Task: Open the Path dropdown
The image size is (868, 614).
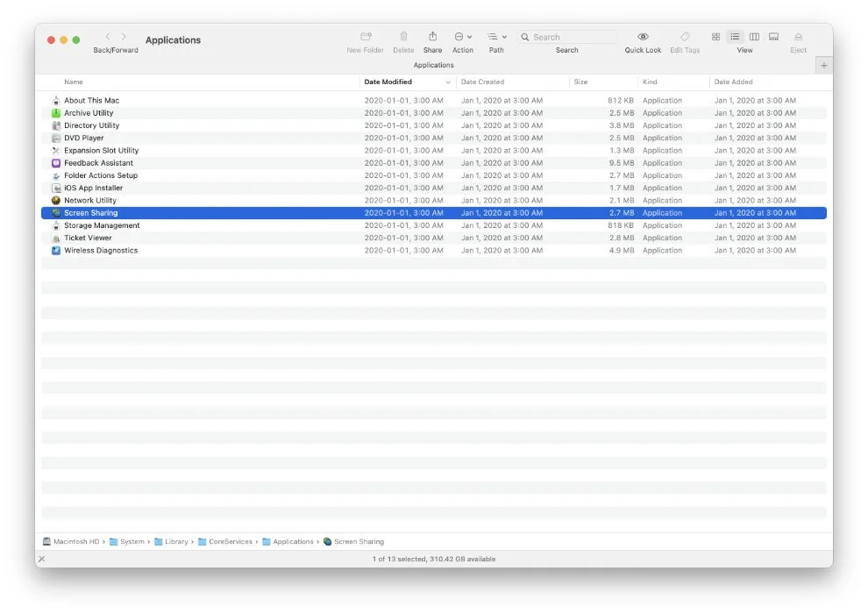Action: pos(496,37)
